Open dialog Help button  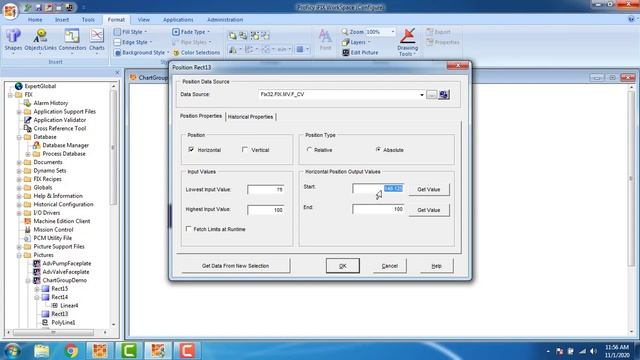pos(436,266)
